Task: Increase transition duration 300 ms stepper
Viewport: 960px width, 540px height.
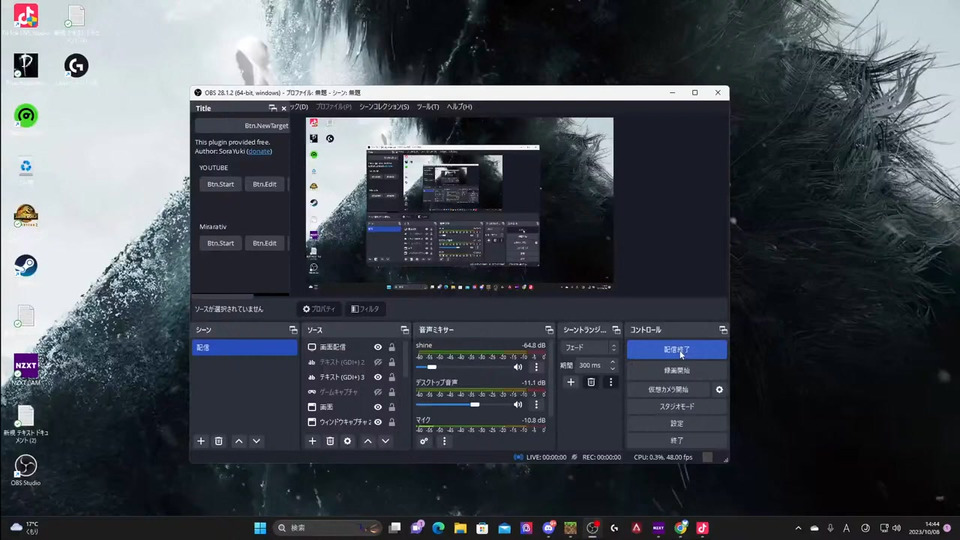Action: [614, 362]
